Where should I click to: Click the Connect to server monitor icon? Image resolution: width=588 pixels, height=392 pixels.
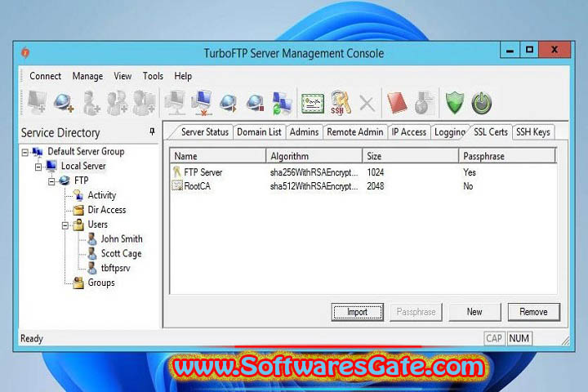click(x=175, y=102)
